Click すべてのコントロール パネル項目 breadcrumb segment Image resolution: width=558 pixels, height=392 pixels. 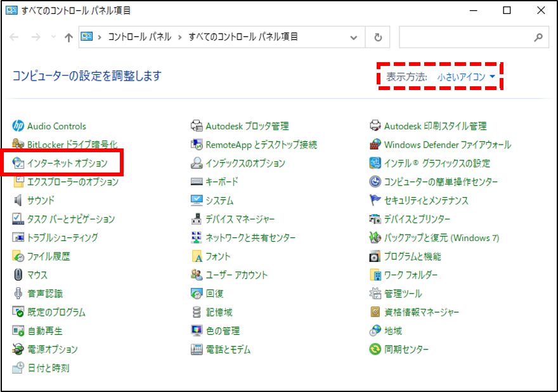click(243, 37)
